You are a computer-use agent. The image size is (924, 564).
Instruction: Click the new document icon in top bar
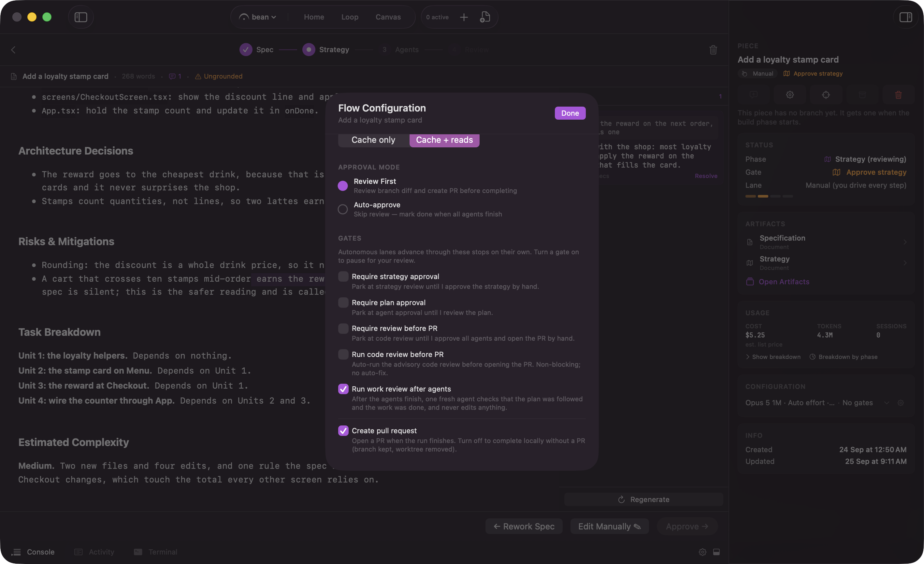[485, 17]
